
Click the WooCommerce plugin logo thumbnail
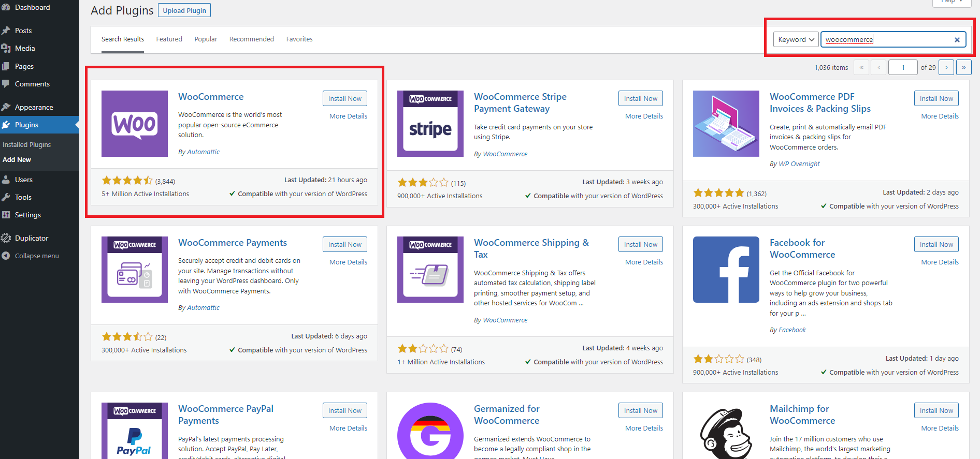[135, 124]
